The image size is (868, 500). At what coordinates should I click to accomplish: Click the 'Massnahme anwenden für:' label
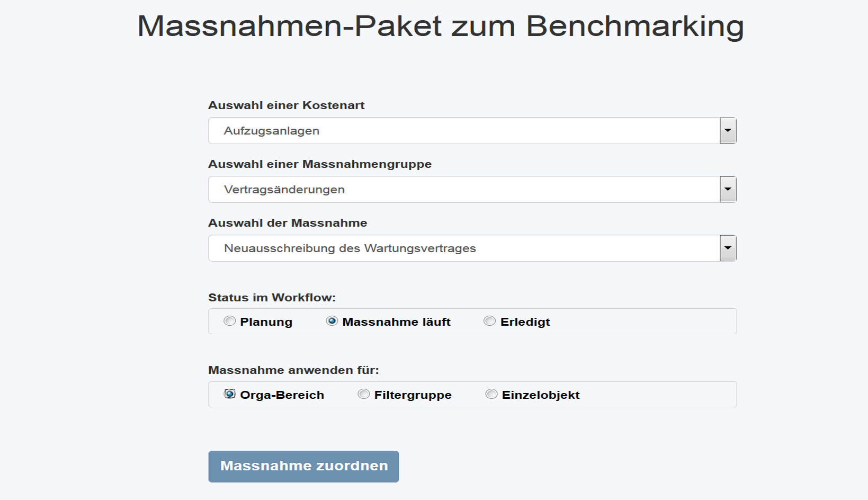tap(294, 370)
